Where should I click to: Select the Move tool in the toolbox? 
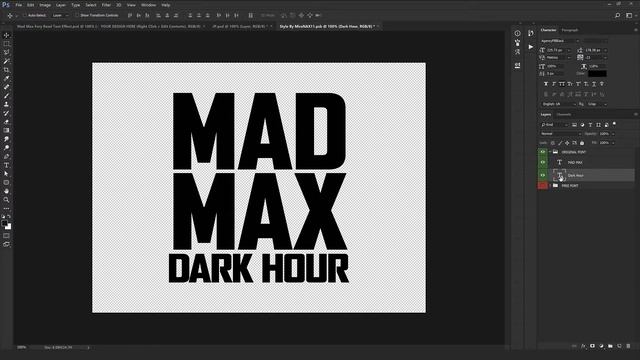pyautogui.click(x=6, y=36)
